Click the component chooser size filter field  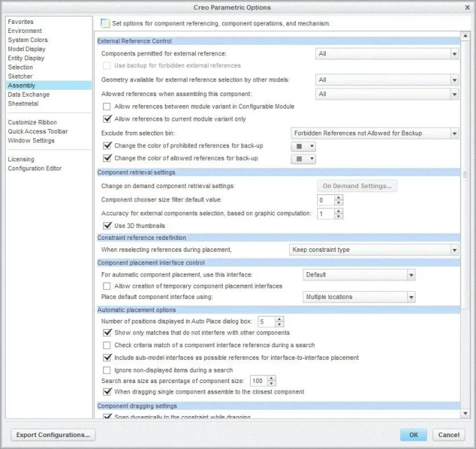pyautogui.click(x=326, y=200)
